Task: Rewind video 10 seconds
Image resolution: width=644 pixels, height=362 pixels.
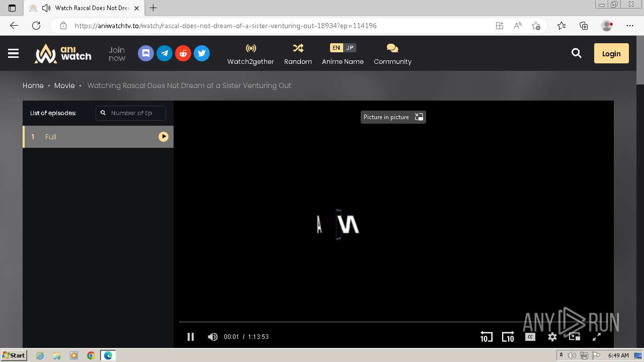Action: point(486,337)
